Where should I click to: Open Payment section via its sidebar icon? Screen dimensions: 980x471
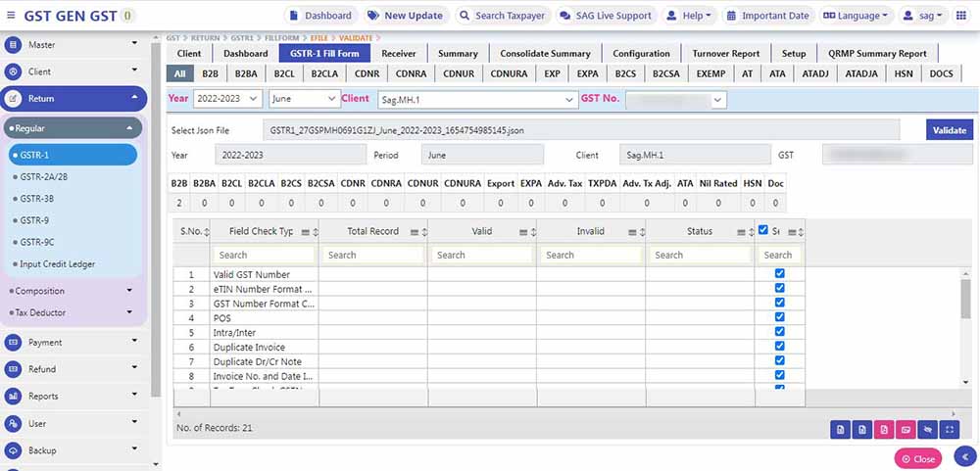pos(14,343)
